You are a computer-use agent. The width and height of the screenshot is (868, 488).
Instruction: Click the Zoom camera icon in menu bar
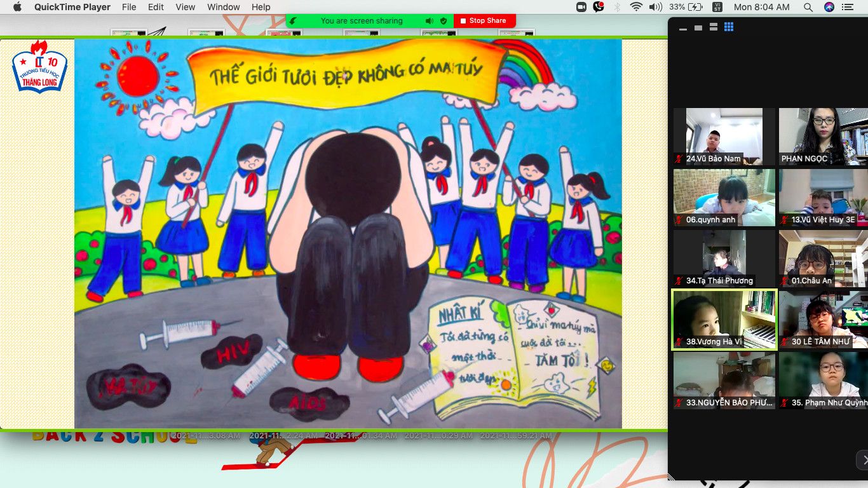(x=581, y=7)
